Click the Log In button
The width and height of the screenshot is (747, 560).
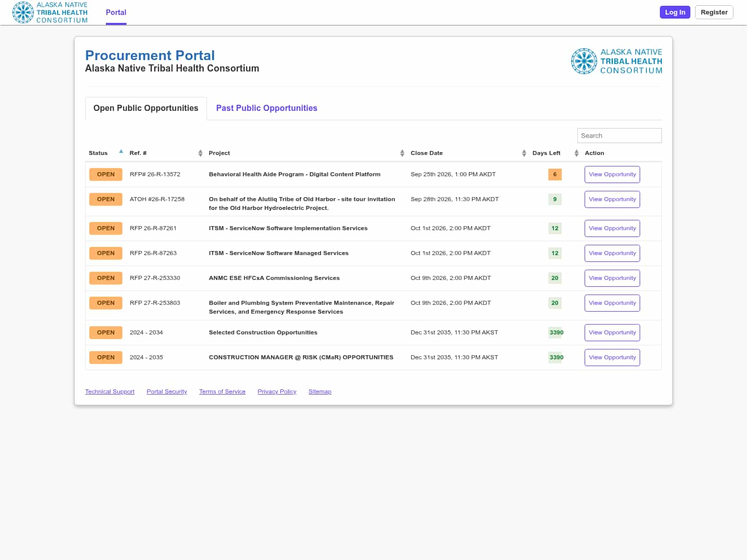point(675,12)
